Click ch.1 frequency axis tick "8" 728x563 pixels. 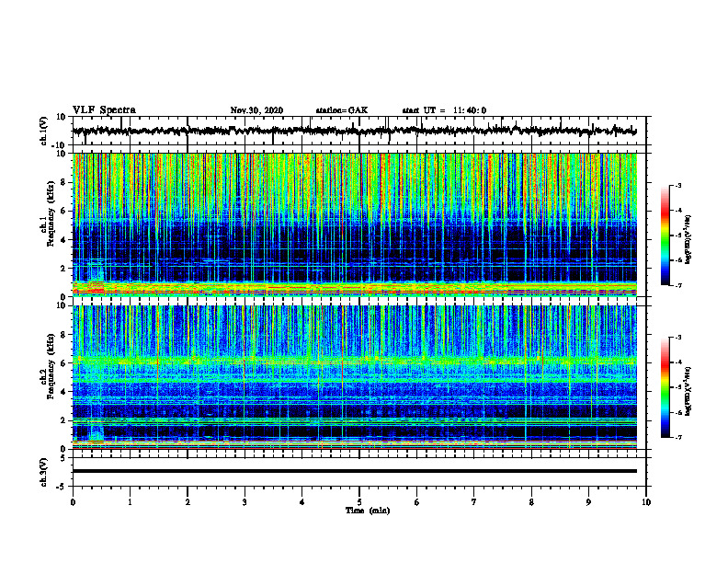click(x=63, y=182)
